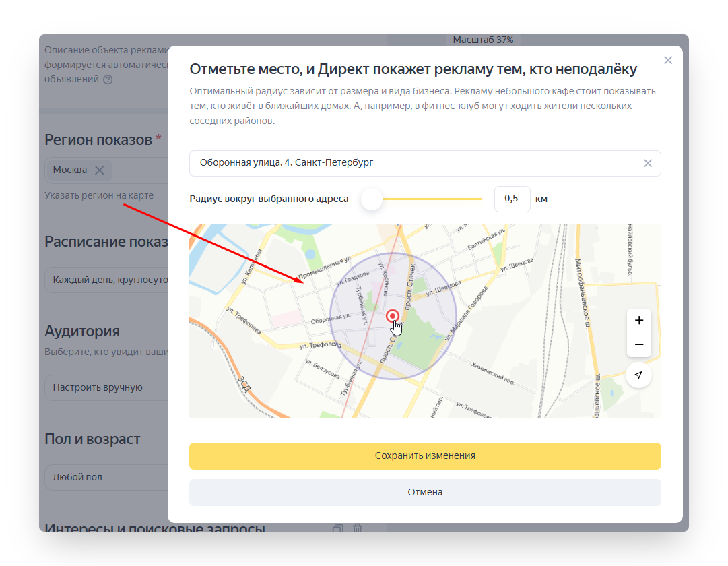728x566 pixels.
Task: Clear the address field with the X icon
Action: [x=648, y=162]
